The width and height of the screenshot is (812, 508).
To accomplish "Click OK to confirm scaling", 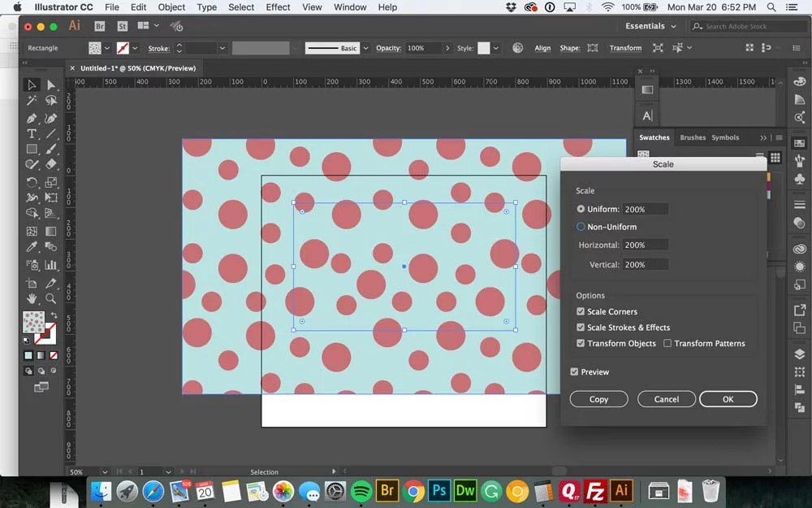I will click(x=728, y=398).
